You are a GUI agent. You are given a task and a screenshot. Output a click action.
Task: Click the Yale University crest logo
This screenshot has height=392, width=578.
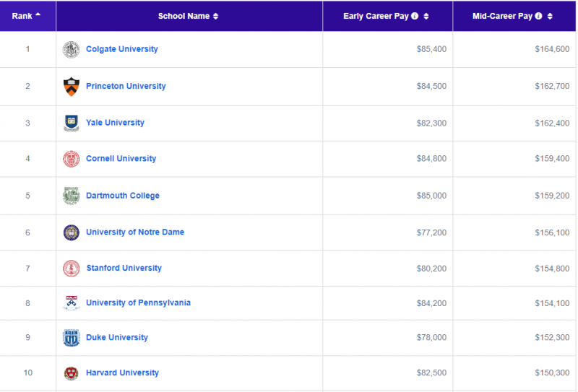pos(71,123)
